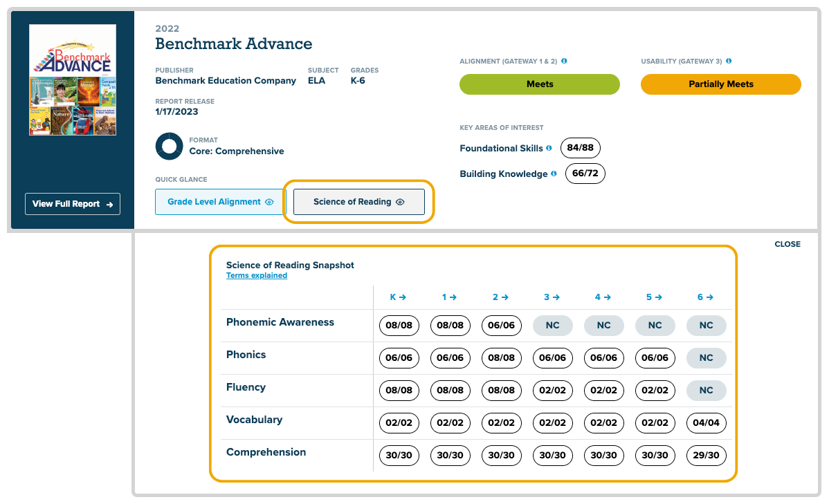Image resolution: width=829 pixels, height=504 pixels.
Task: Click the Foundational Skills 84/88 score
Action: (580, 148)
